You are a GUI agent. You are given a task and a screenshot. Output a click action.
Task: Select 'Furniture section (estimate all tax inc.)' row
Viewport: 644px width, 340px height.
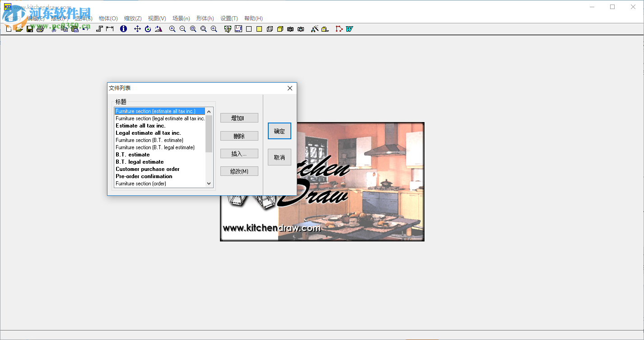click(160, 111)
